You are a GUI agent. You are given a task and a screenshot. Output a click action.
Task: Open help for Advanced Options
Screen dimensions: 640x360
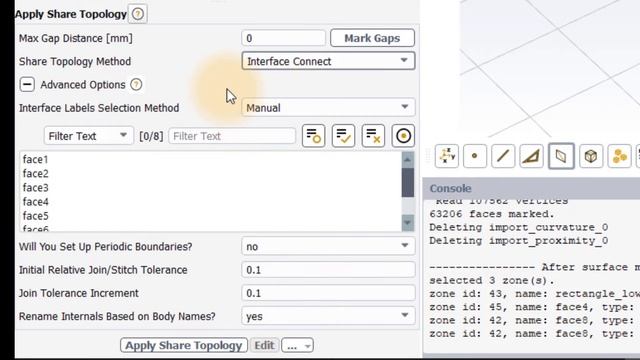(x=136, y=84)
